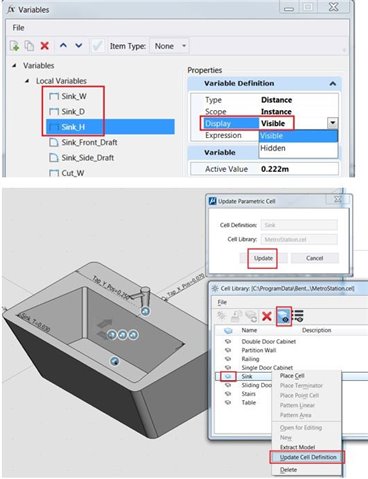Click the New Variable icon in Variables toolbar

click(14, 46)
